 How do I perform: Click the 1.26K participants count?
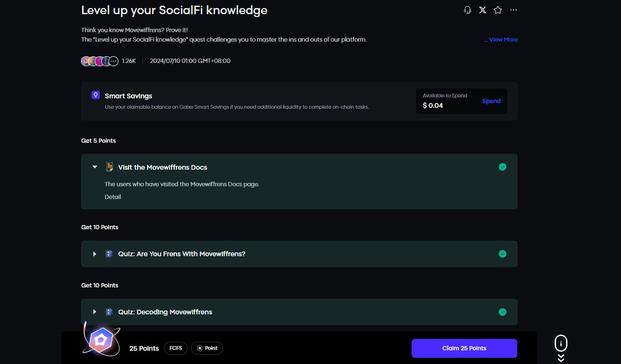pos(129,61)
